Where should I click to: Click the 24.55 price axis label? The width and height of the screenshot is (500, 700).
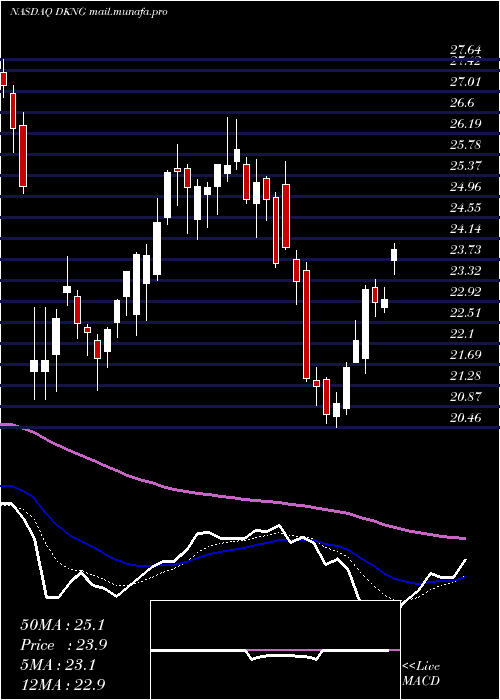467,208
